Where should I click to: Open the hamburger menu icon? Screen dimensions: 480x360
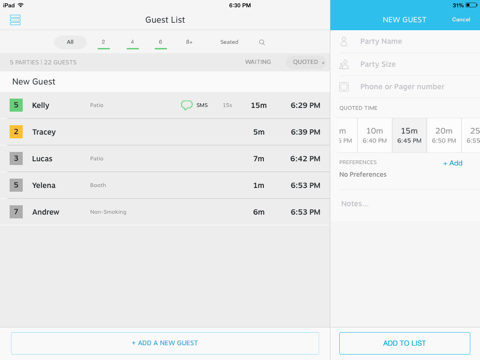pos(15,20)
